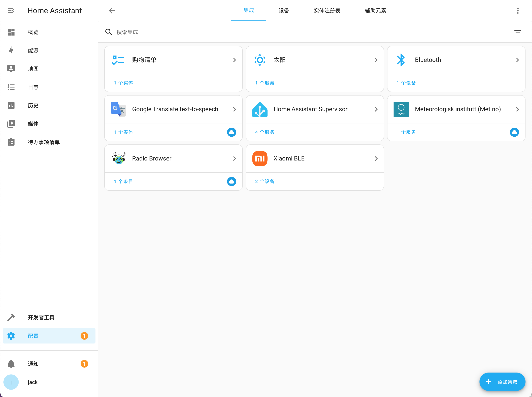Expand the 购物清单 card chevron
This screenshot has height=397, width=532.
click(234, 60)
